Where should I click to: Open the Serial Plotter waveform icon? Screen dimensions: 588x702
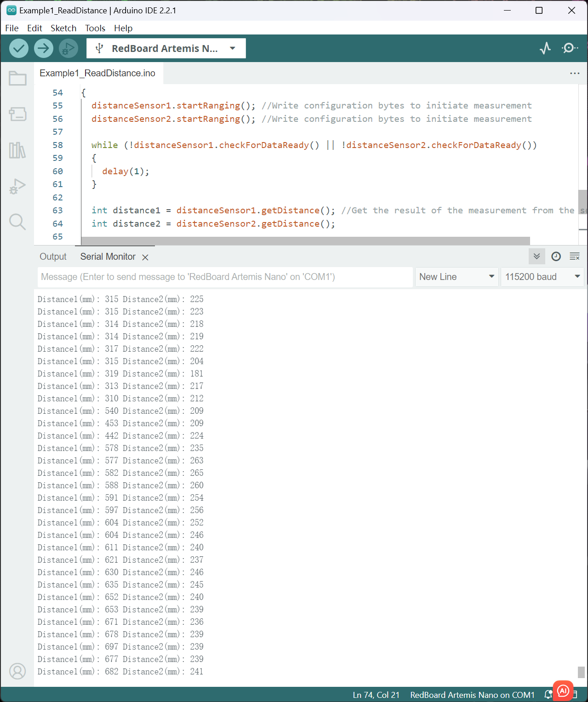(545, 48)
